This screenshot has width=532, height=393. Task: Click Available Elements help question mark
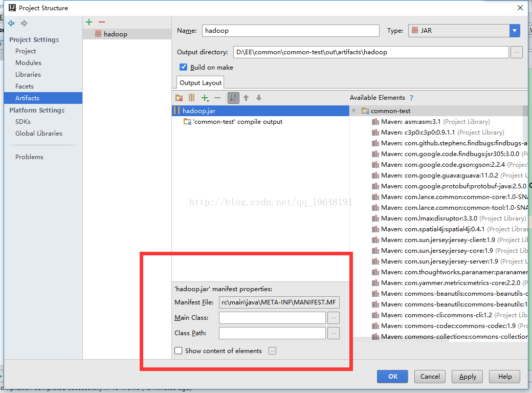click(x=412, y=98)
